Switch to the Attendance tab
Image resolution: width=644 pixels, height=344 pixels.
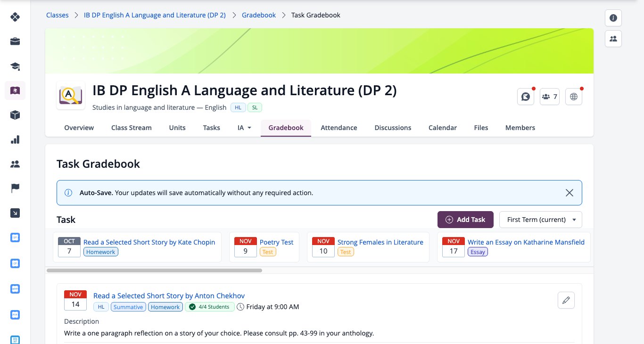tap(339, 128)
